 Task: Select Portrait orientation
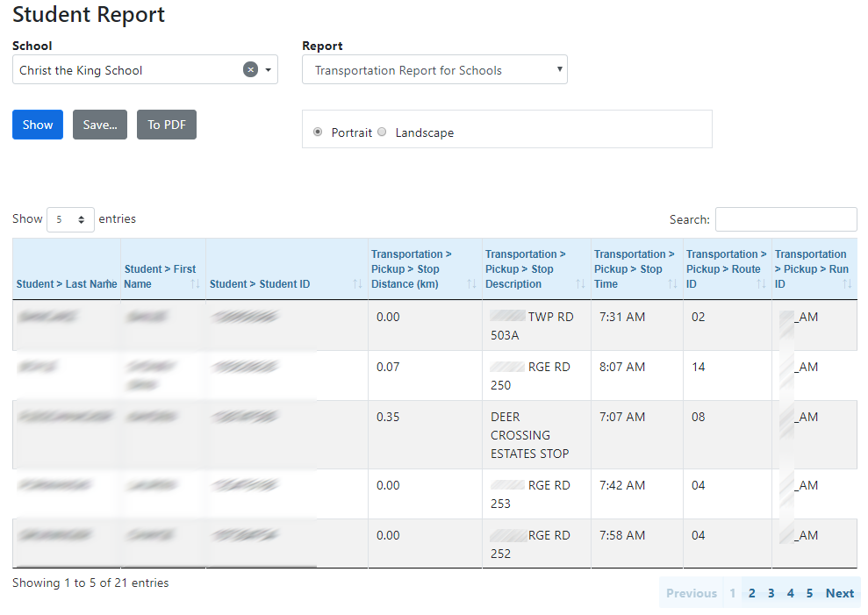point(317,131)
